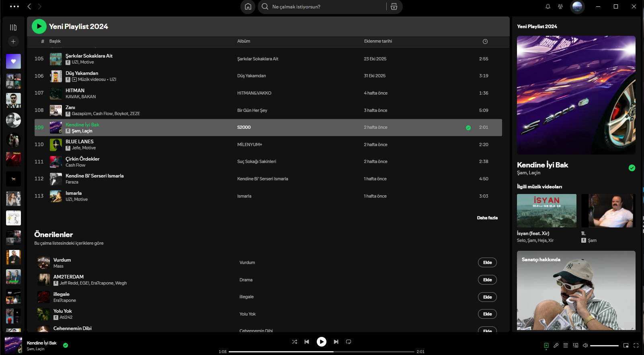Toggle saved check on row 109

pos(468,128)
